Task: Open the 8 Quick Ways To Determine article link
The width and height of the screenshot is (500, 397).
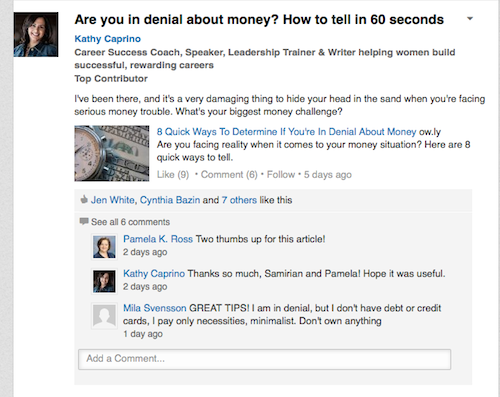Action: tap(286, 132)
